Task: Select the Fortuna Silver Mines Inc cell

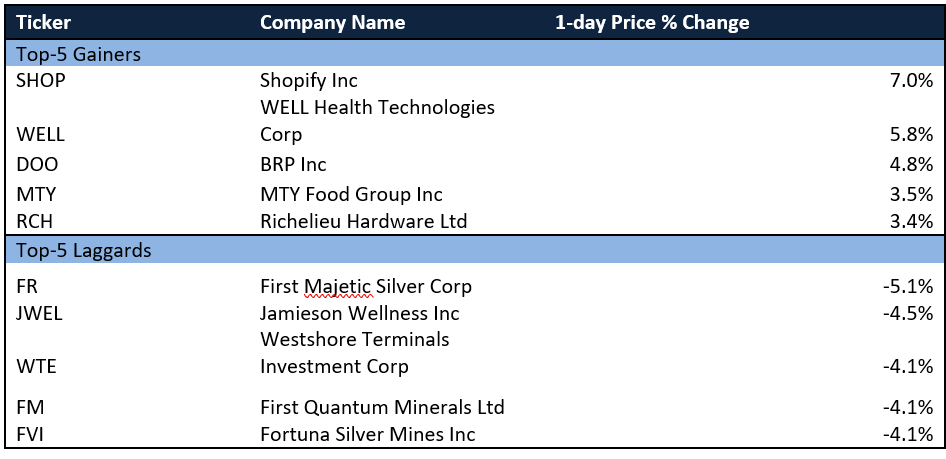Action: point(367,434)
